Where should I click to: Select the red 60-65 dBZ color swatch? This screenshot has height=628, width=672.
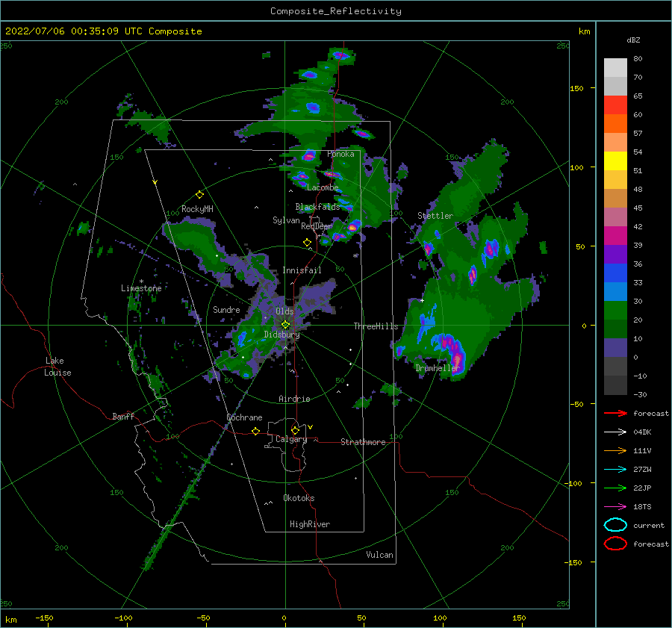pos(615,105)
